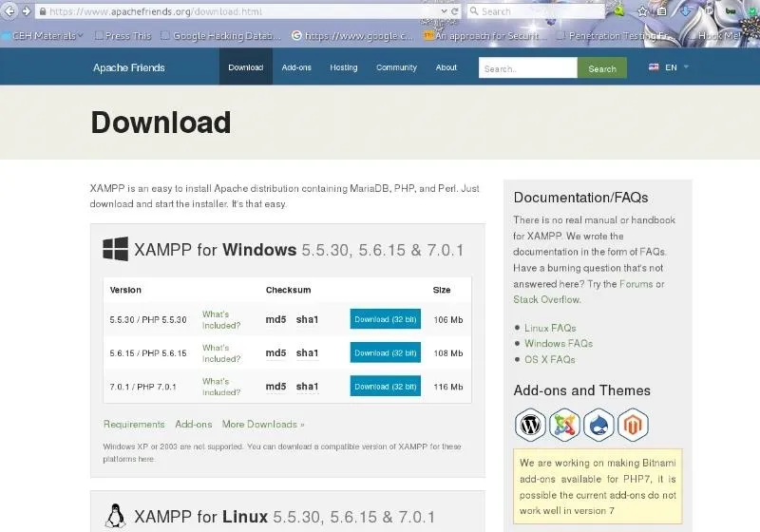Click the Apache Friends site logo
The width and height of the screenshot is (760, 532).
129,67
